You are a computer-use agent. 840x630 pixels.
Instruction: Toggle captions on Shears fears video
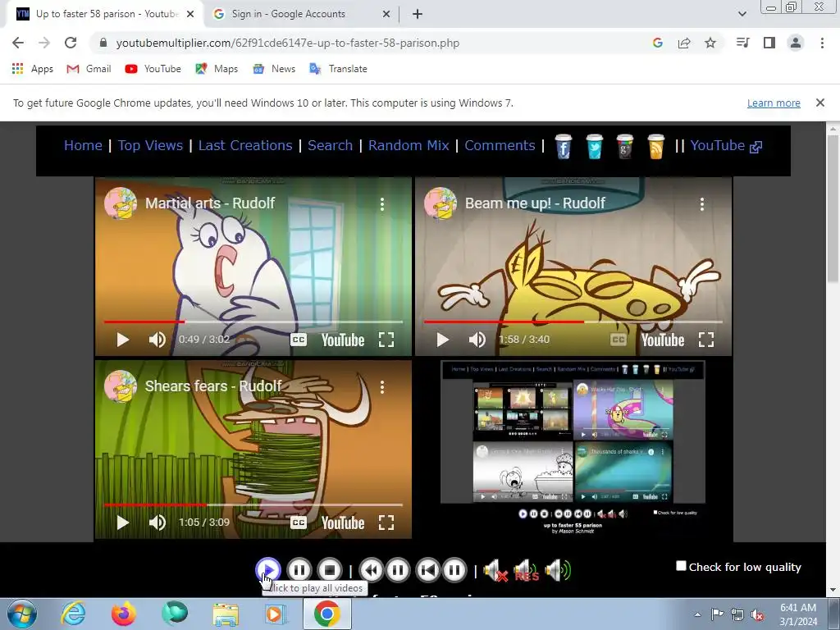(299, 523)
